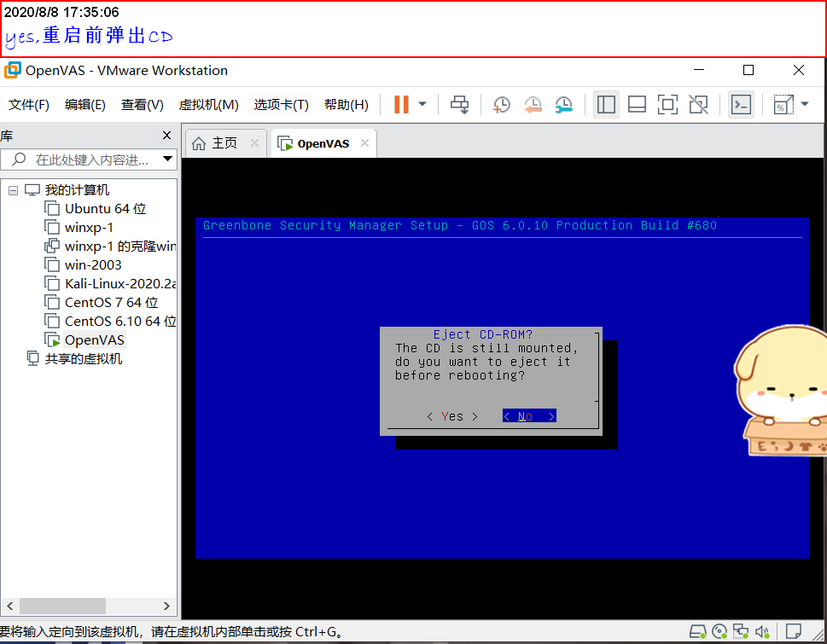Click library scrollbar right arrow
827x644 pixels.
[x=166, y=606]
